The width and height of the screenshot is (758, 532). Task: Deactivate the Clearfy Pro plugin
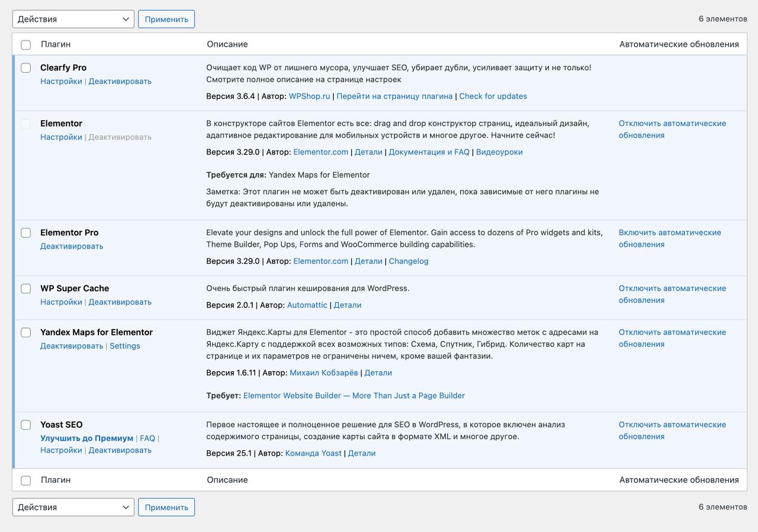[120, 81]
